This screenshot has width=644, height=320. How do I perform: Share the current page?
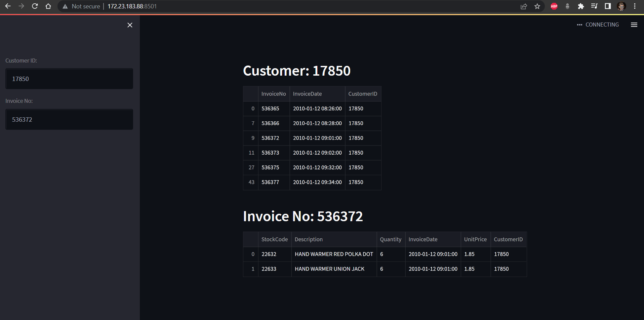pos(524,6)
